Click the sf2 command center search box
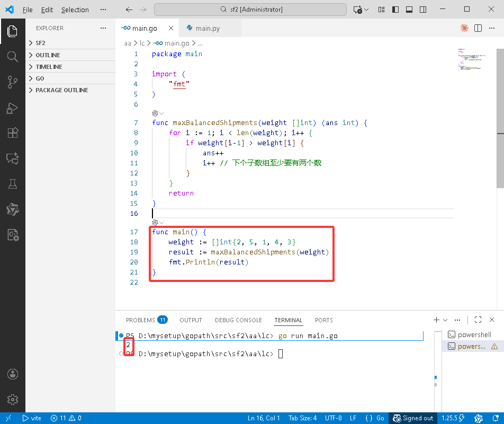 [x=250, y=10]
